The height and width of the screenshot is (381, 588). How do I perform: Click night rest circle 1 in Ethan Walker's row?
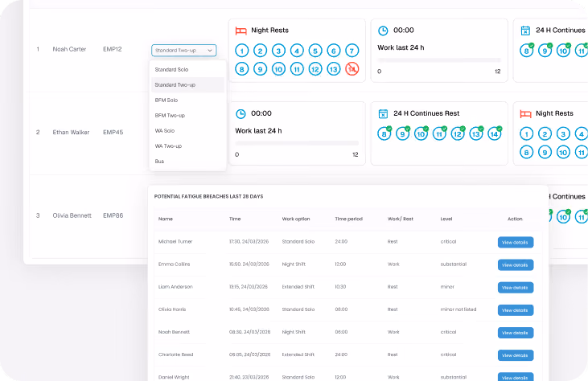tap(527, 133)
